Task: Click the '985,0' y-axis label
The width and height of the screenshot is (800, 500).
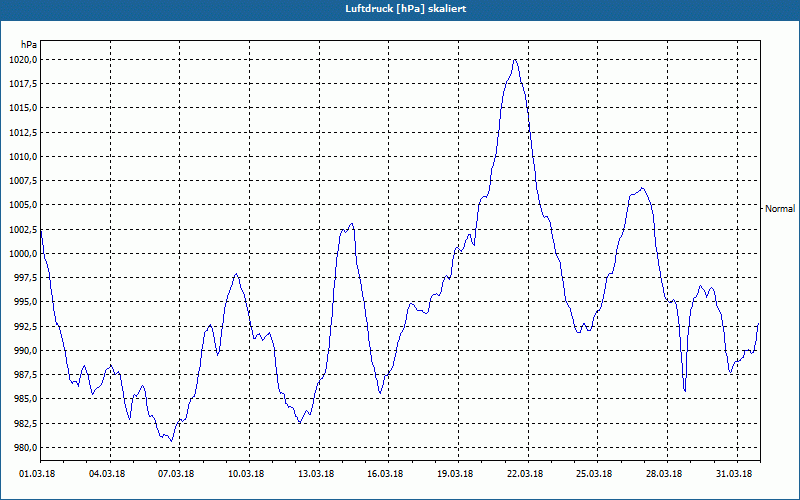Action: [x=26, y=398]
